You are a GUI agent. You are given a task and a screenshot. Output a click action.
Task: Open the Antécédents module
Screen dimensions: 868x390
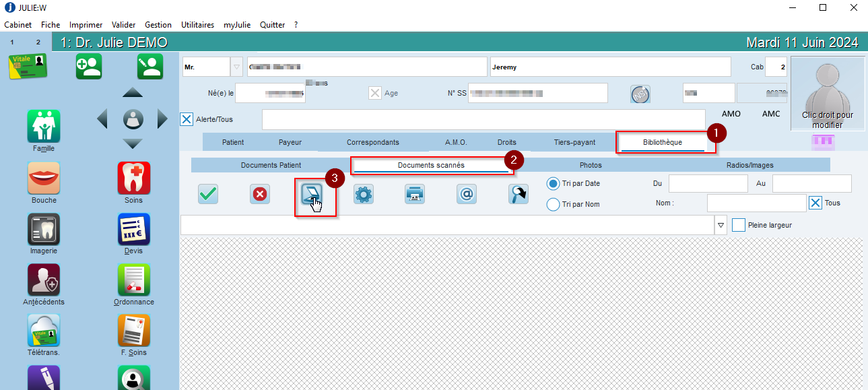[x=44, y=280]
